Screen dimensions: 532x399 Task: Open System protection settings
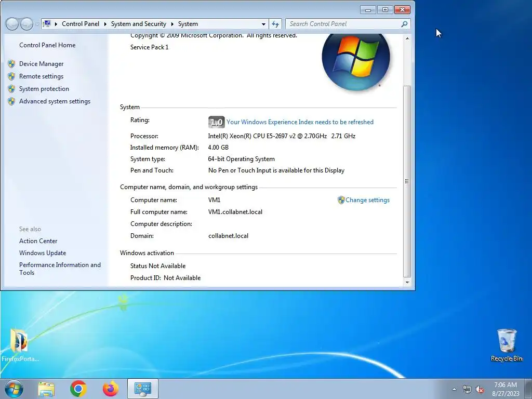[44, 89]
